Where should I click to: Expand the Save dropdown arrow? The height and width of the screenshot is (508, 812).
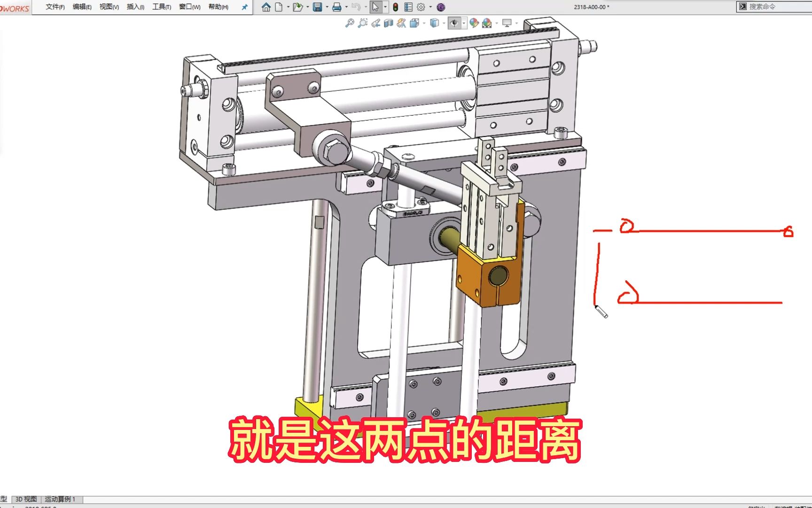(327, 7)
